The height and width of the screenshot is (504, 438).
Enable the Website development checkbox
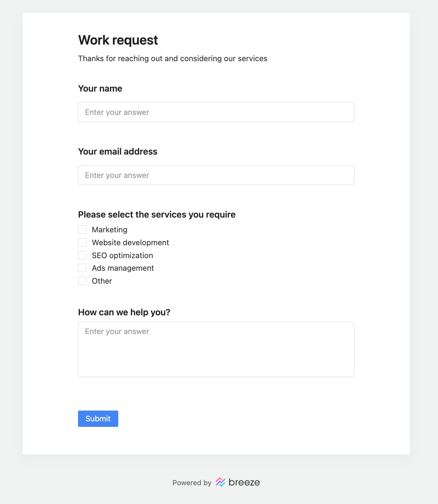click(82, 242)
